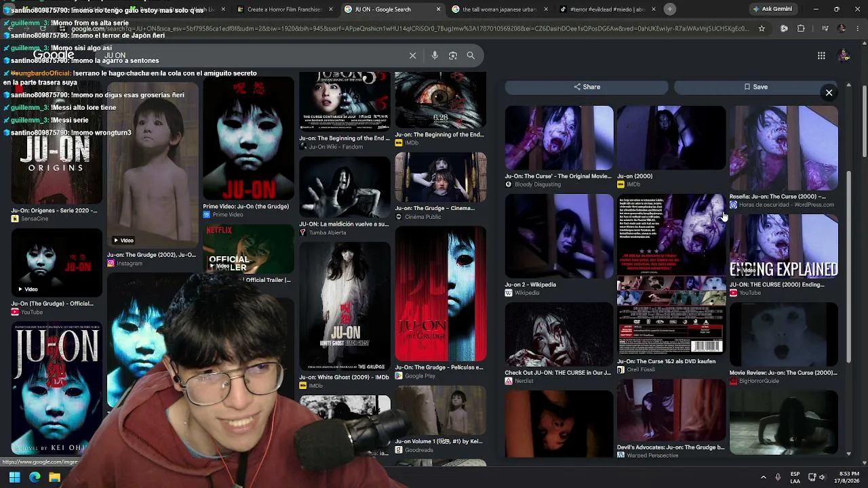Open Ju-on: The Beginning of the End Fandom image

(x=345, y=102)
